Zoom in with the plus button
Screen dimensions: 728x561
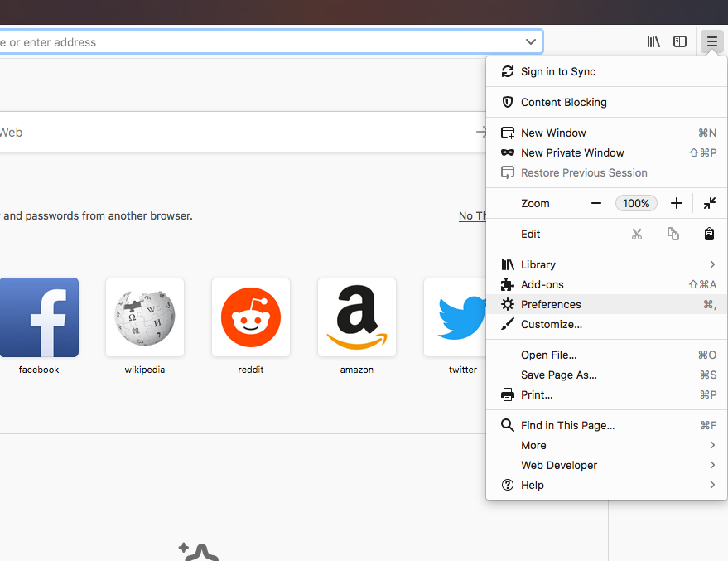[x=677, y=203]
